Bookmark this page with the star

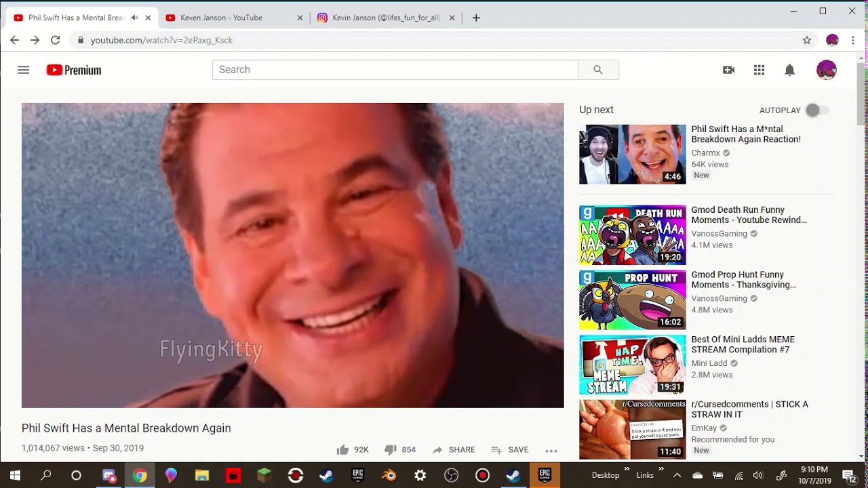(x=807, y=40)
